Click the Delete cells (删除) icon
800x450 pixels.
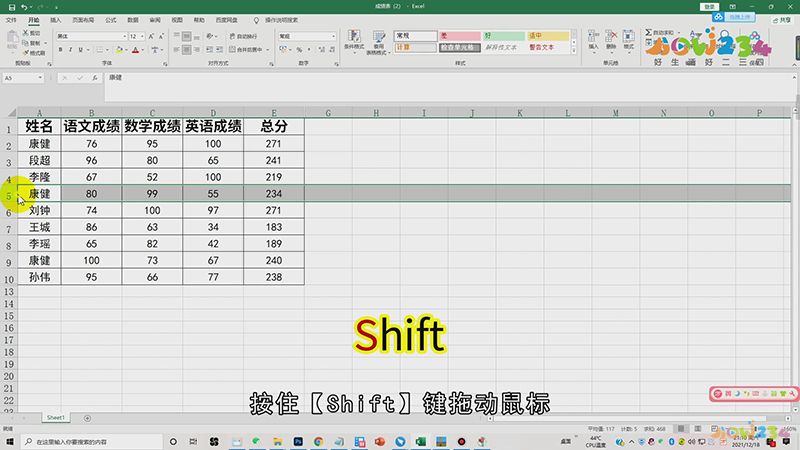[611, 40]
